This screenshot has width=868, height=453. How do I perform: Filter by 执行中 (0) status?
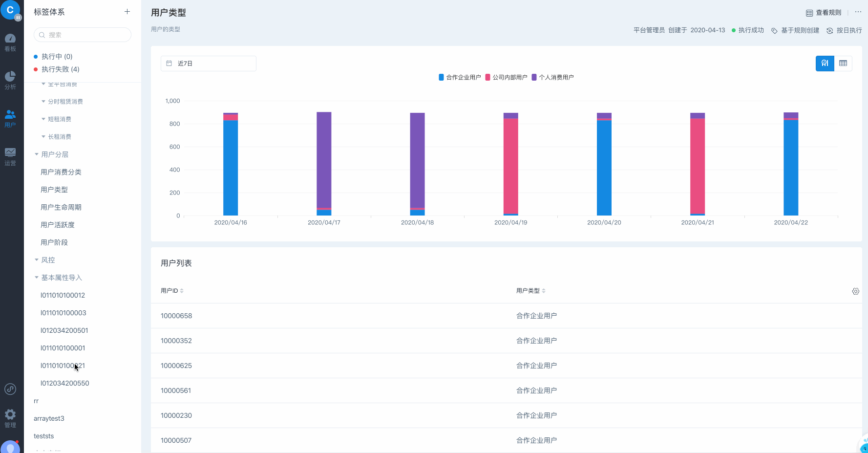pos(53,57)
